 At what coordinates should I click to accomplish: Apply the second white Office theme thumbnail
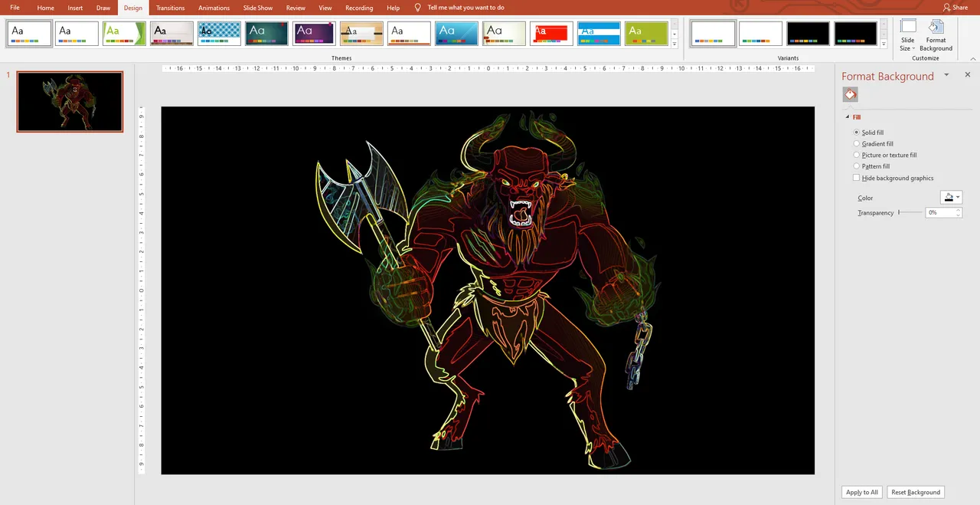point(77,33)
